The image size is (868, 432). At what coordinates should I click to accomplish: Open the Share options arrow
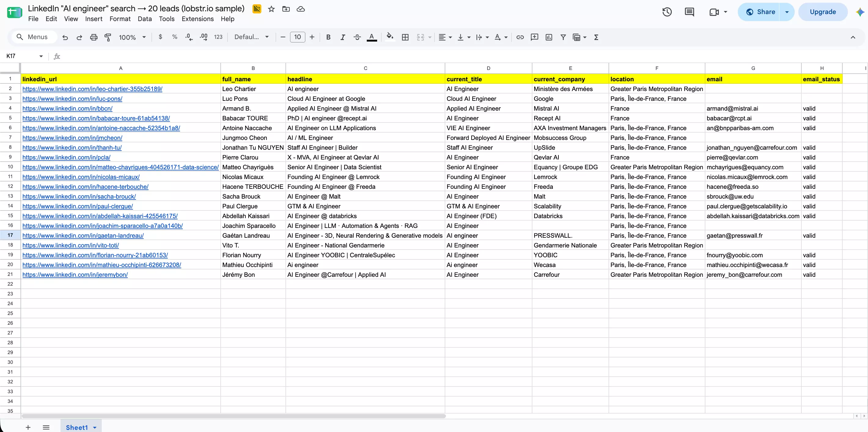pos(787,12)
